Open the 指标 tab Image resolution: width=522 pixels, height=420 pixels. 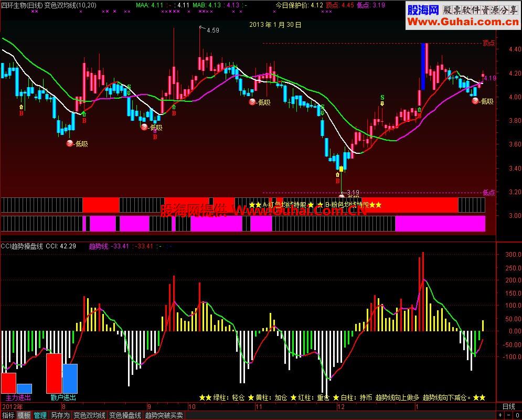(x=8, y=415)
